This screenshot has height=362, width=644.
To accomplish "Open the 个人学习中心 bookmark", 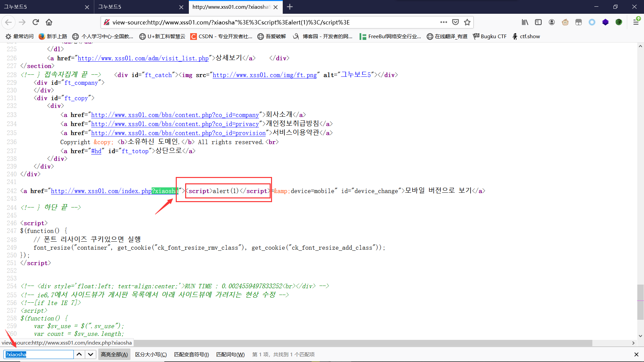I will [x=103, y=36].
